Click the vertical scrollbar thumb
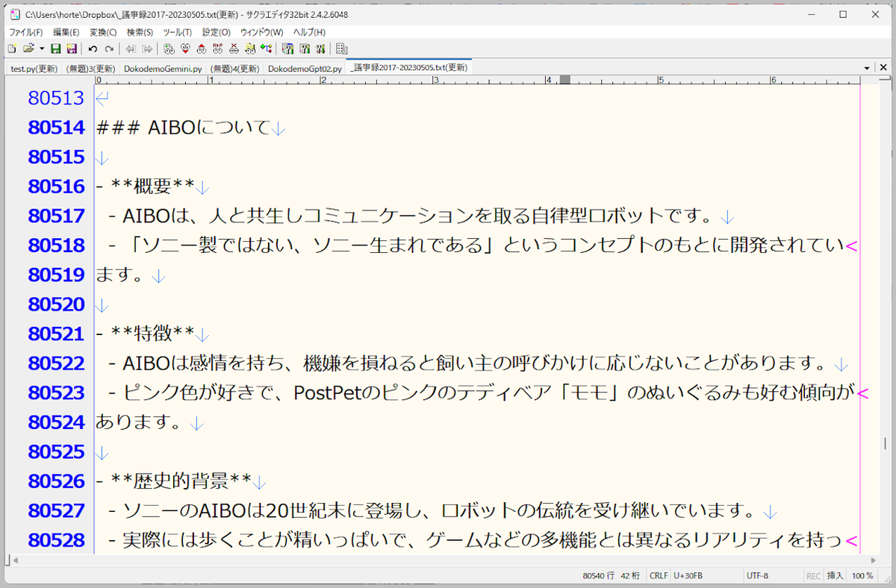 (884, 445)
